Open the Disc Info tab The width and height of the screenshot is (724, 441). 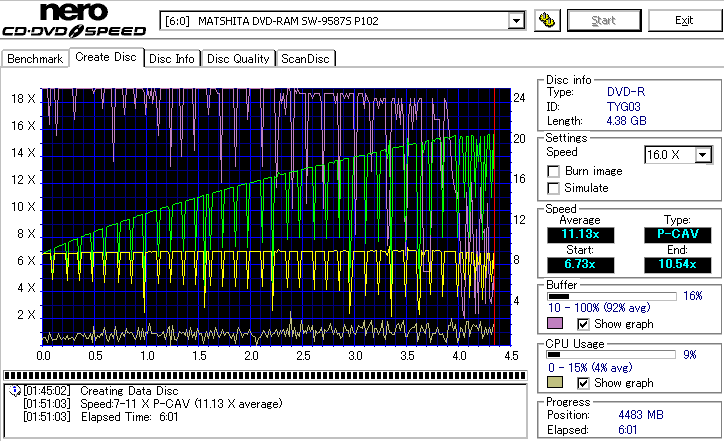172,59
